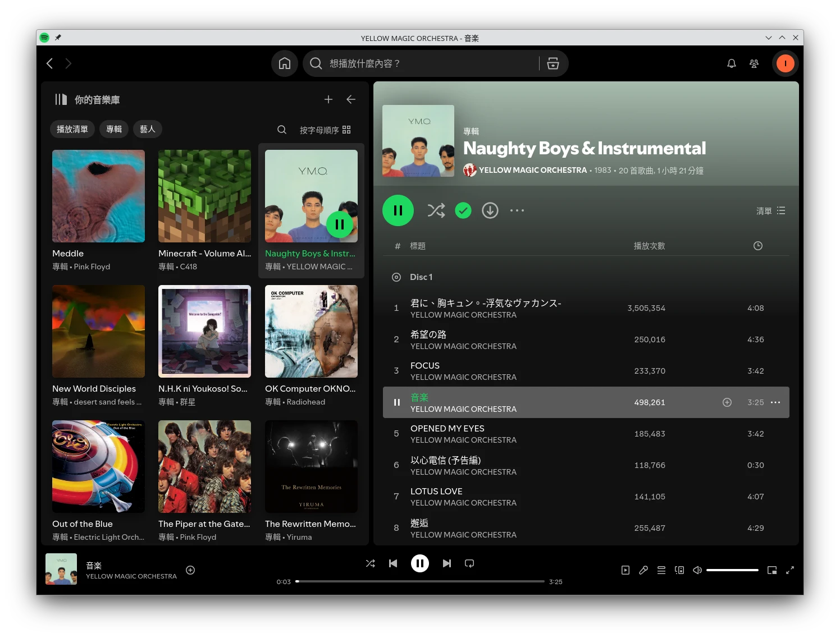Open the notifications bell
This screenshot has height=638, width=840.
click(731, 63)
